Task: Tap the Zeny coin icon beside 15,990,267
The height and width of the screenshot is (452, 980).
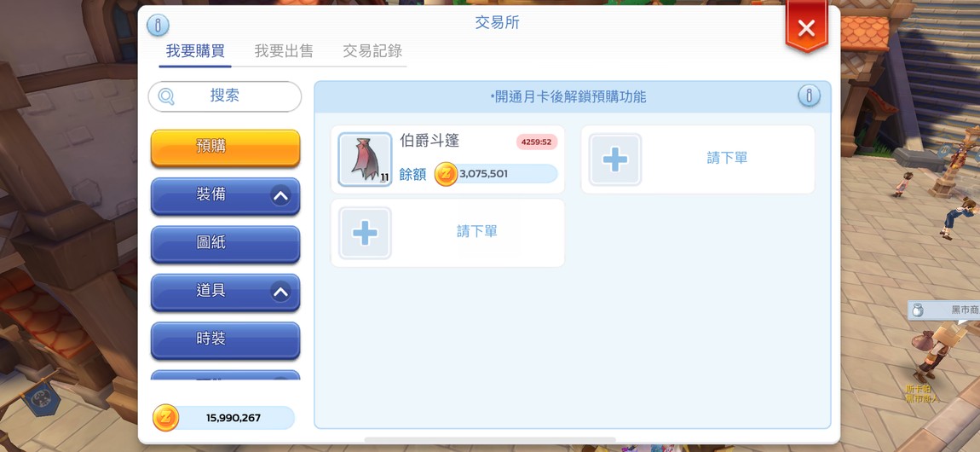Action: coord(165,418)
